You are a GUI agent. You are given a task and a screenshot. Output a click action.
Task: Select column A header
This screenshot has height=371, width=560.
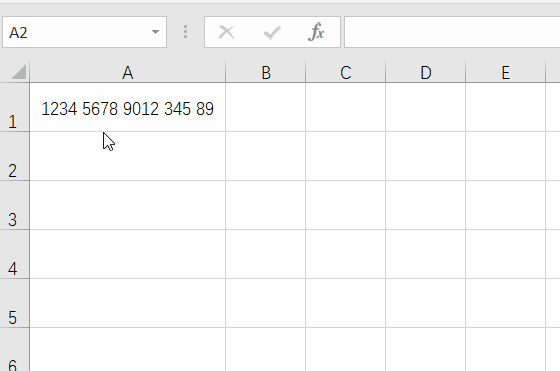[128, 72]
